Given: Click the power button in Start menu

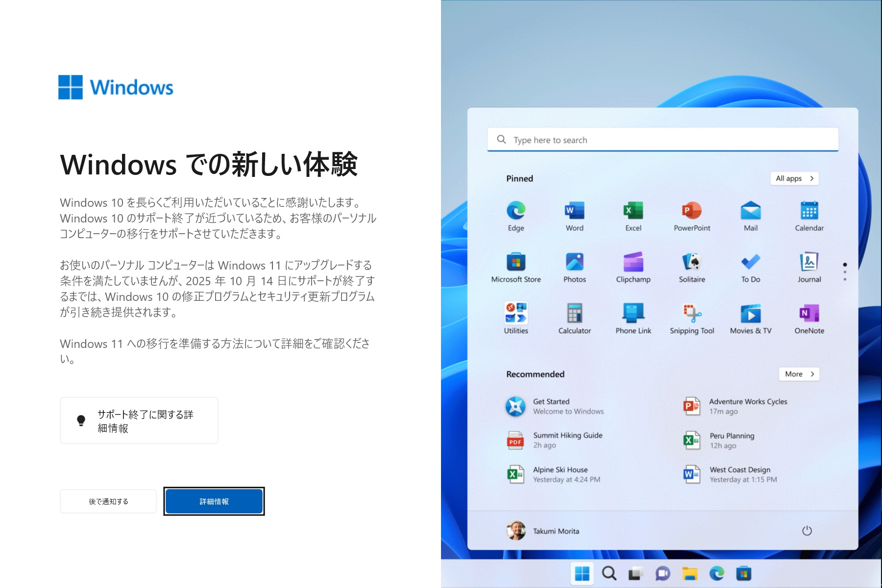Looking at the screenshot, I should click(807, 531).
